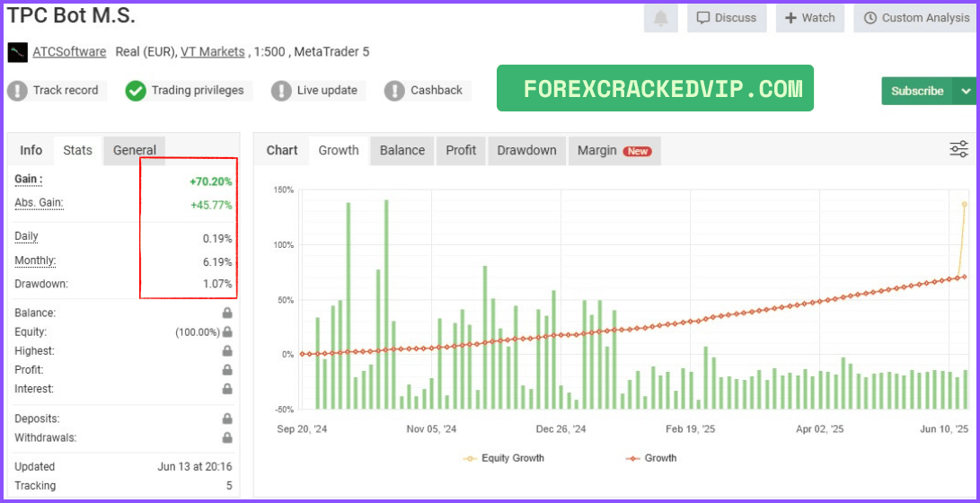Switch to the General tab
Viewport: 980px width, 503px height.
135,150
